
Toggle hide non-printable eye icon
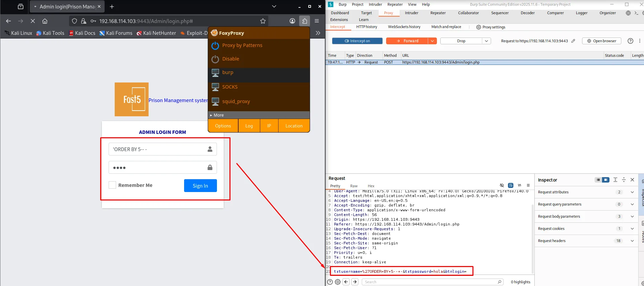tap(502, 185)
